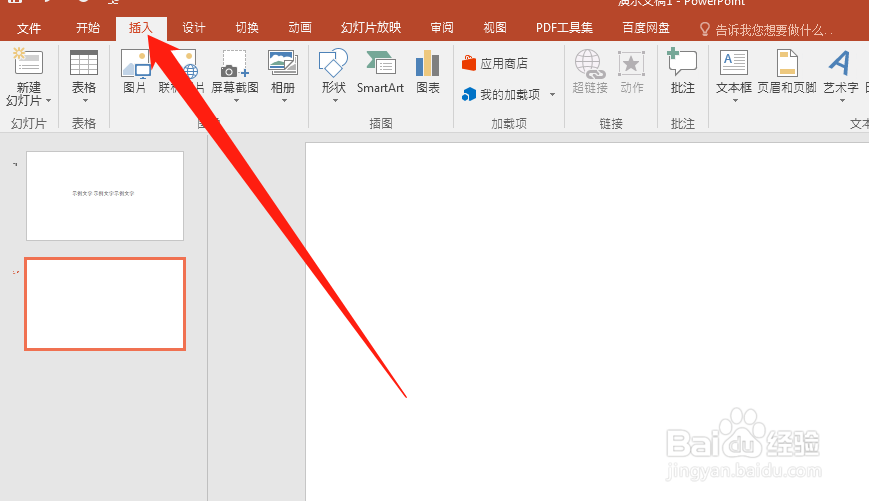The height and width of the screenshot is (501, 869).
Task: Expand the 屏幕截图 dropdown arrow
Action: 236,101
